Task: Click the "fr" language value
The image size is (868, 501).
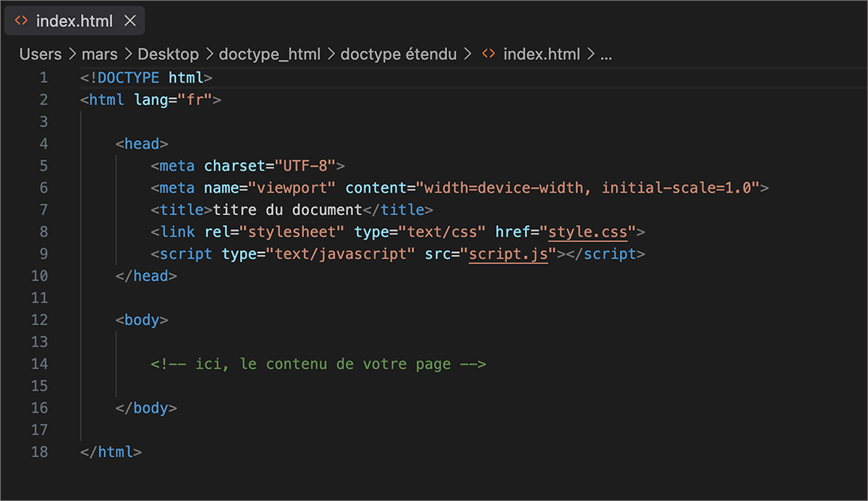Action: point(195,100)
